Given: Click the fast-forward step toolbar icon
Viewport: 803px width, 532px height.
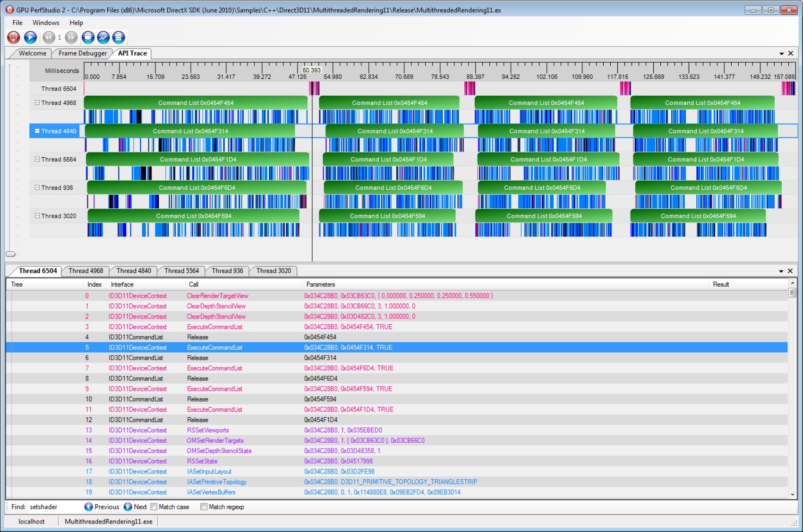Looking at the screenshot, I should [71, 37].
